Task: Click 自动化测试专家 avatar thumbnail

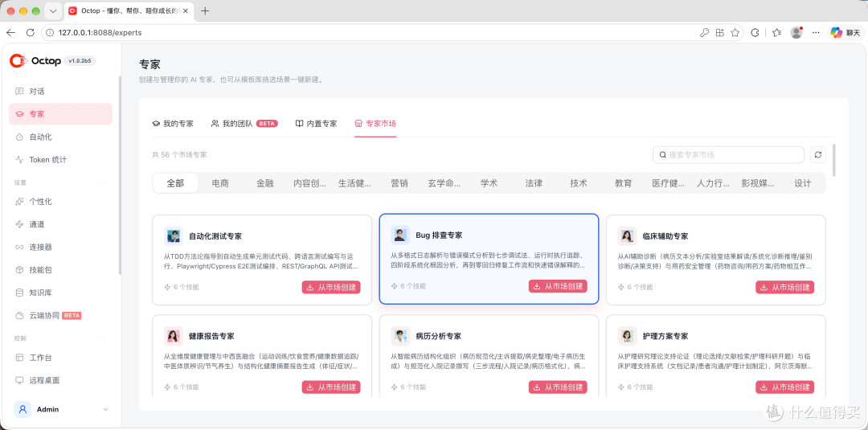Action: tap(174, 235)
